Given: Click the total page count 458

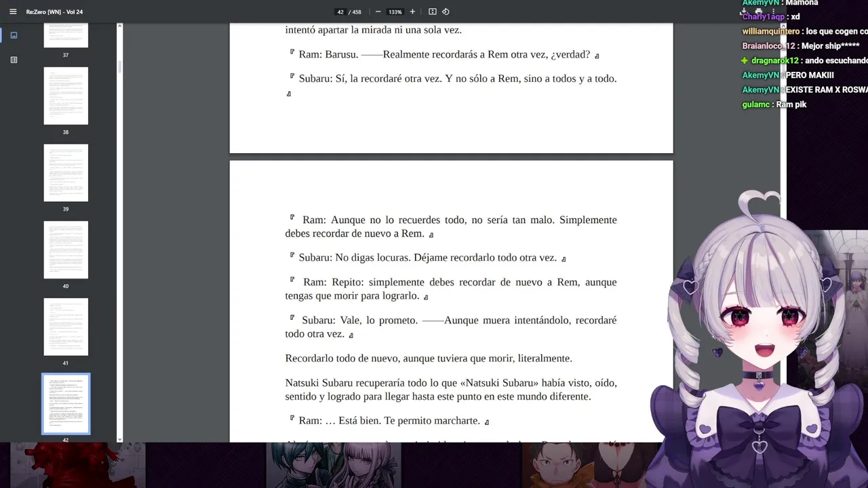Looking at the screenshot, I should pyautogui.click(x=357, y=12).
